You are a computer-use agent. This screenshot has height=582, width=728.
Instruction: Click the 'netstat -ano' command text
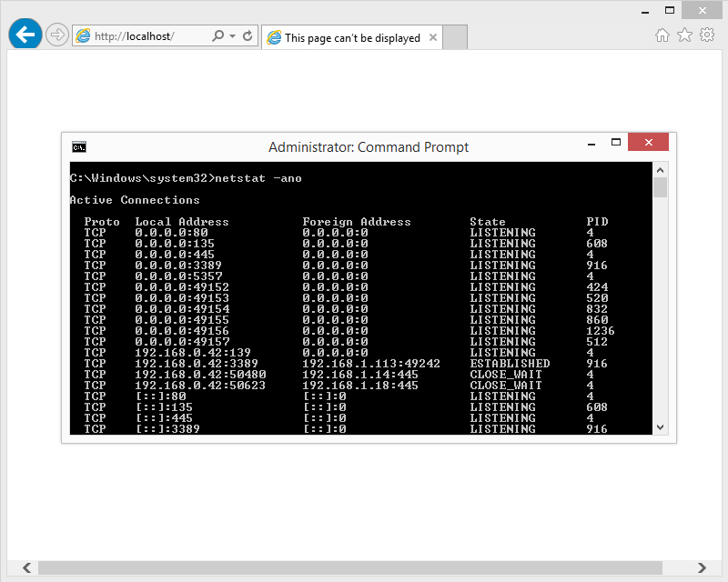click(258, 178)
